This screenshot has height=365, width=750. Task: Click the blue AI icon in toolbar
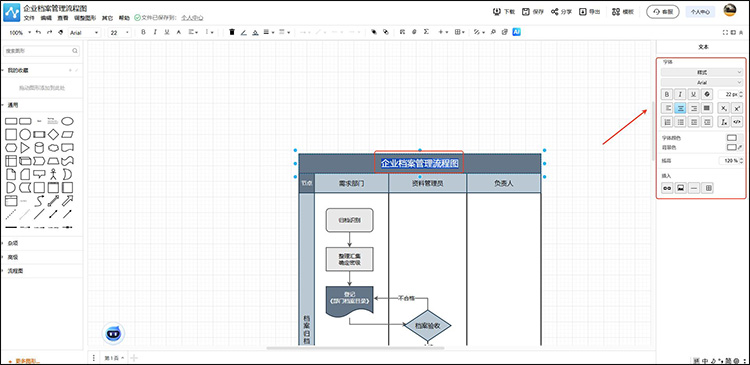click(x=516, y=32)
